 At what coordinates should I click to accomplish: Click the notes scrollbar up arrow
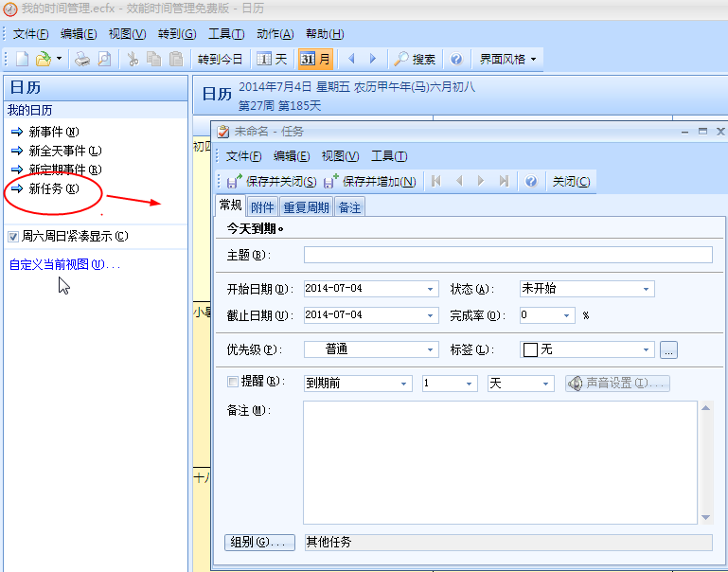(x=705, y=408)
